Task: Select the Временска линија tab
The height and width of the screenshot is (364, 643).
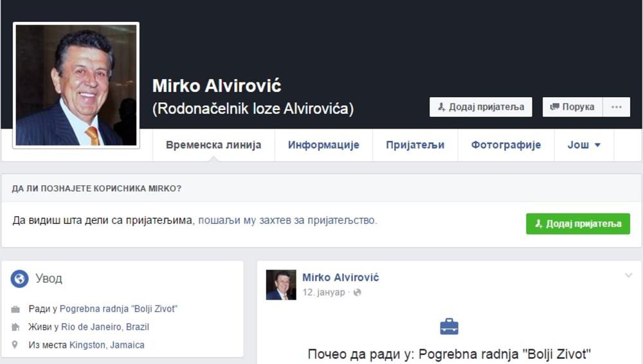Action: tap(213, 145)
